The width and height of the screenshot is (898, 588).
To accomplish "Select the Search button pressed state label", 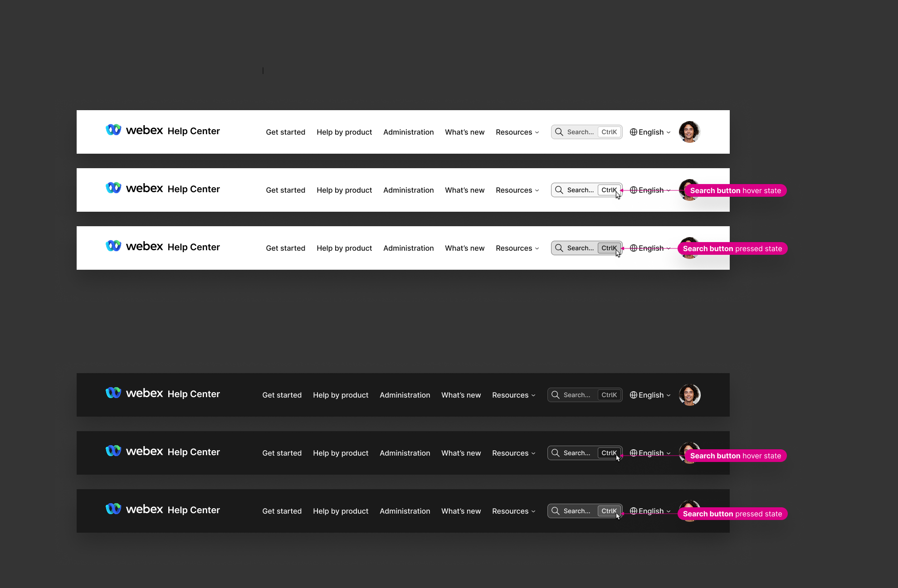I will (x=732, y=248).
